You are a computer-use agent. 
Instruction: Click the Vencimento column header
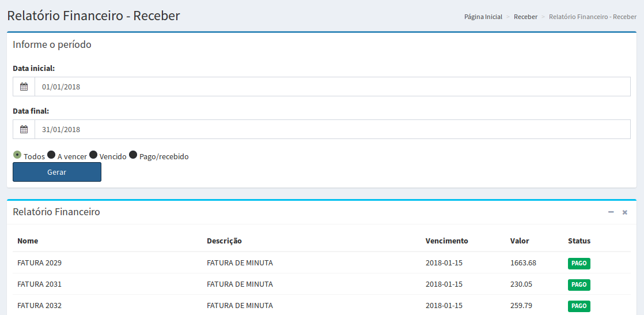[446, 241]
